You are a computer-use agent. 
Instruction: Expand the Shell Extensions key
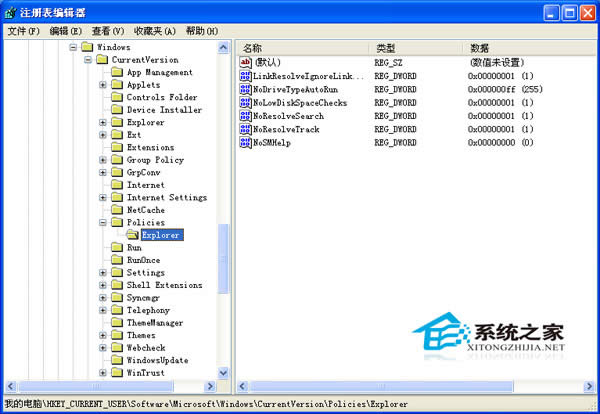point(103,285)
